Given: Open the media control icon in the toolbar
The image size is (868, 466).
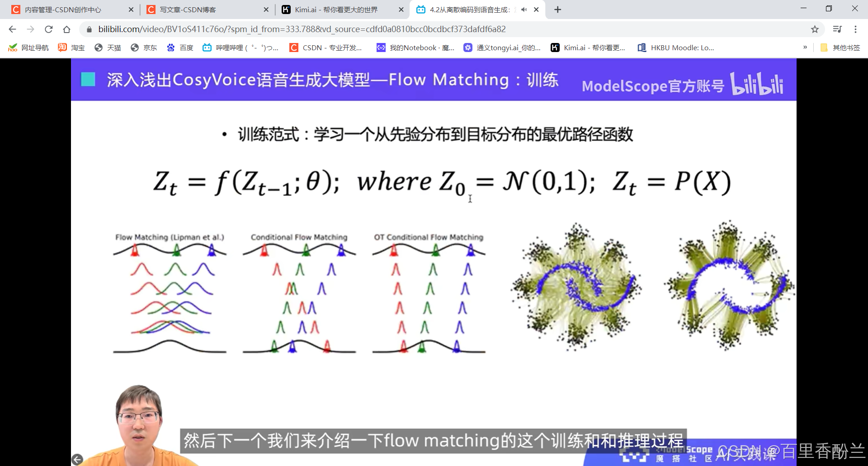Looking at the screenshot, I should click(837, 29).
